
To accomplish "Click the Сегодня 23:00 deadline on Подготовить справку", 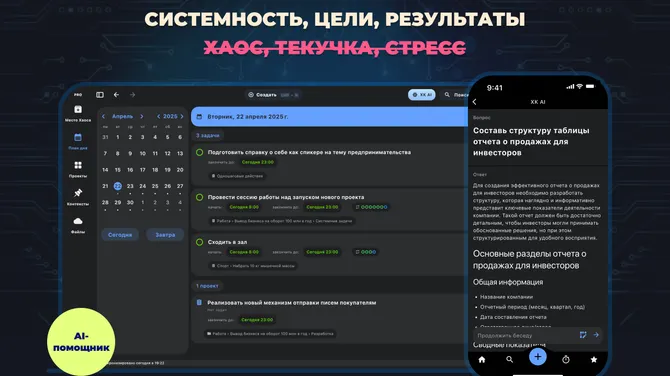I will coord(258,162).
